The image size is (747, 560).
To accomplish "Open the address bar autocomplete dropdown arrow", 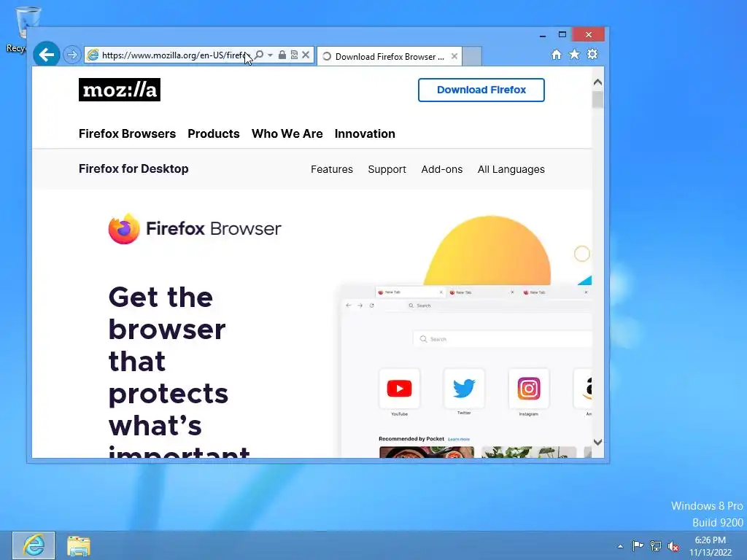I will [x=270, y=55].
